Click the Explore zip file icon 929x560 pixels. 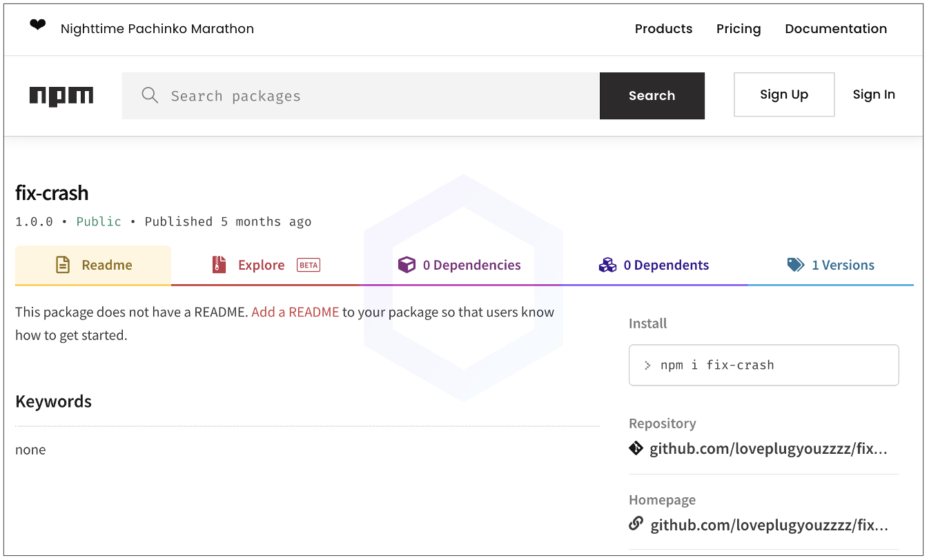[219, 265]
